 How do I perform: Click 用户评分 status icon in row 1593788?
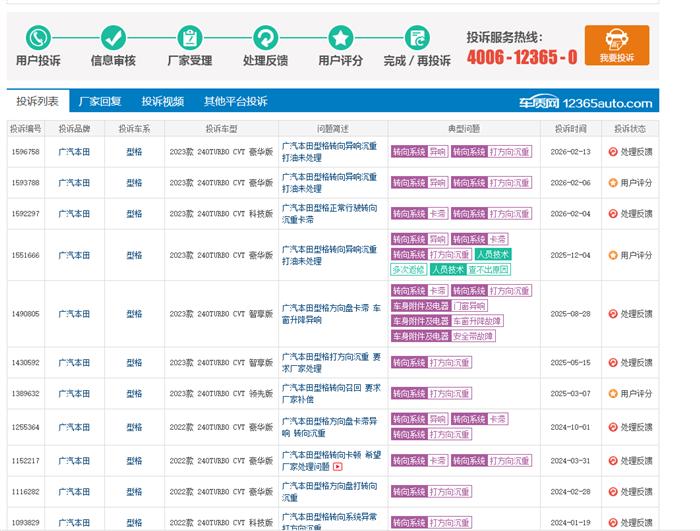click(613, 183)
